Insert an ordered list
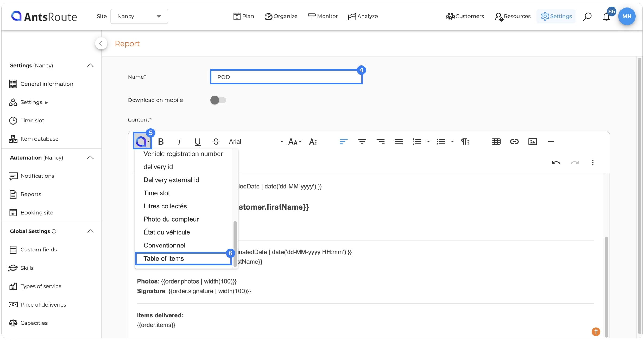This screenshot has height=341, width=644. point(417,142)
